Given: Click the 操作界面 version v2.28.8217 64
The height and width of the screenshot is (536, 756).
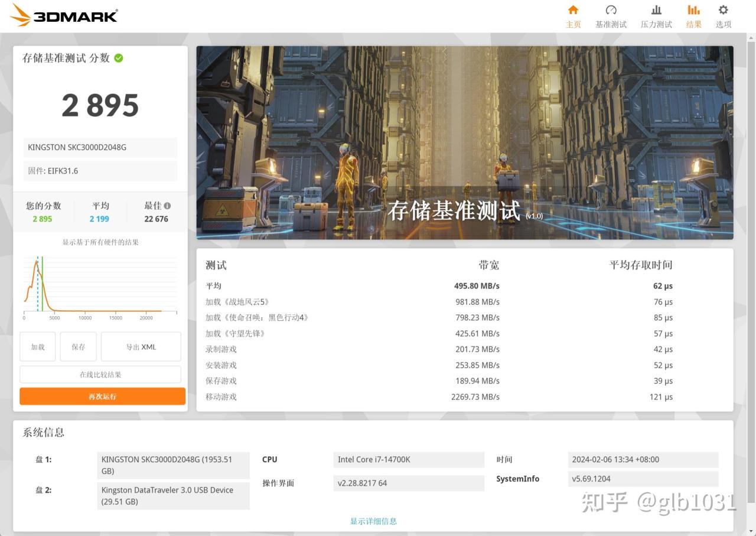Looking at the screenshot, I should pyautogui.click(x=409, y=483).
